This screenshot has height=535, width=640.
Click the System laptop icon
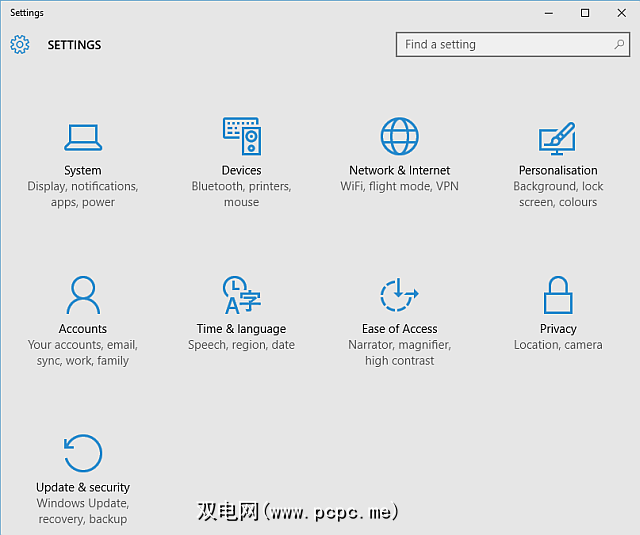coord(83,136)
